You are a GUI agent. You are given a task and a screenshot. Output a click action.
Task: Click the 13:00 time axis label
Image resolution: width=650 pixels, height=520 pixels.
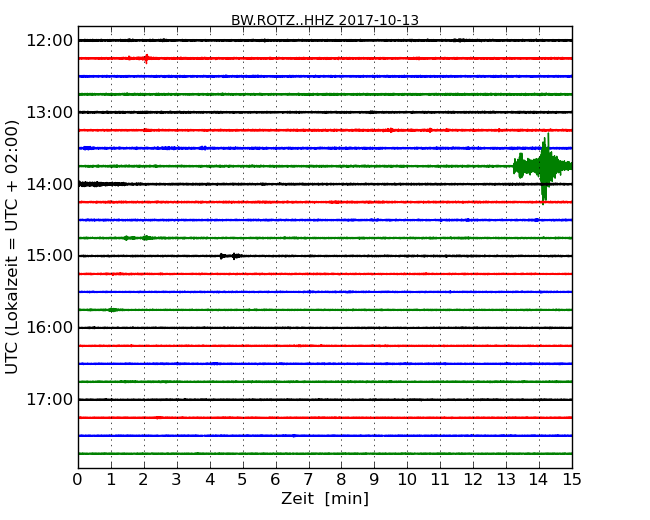point(49,112)
